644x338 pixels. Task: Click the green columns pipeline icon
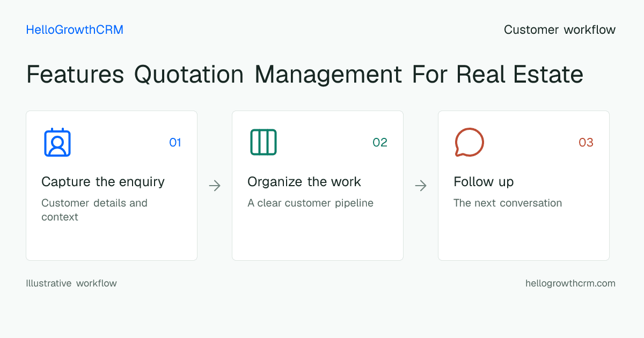pos(264,142)
